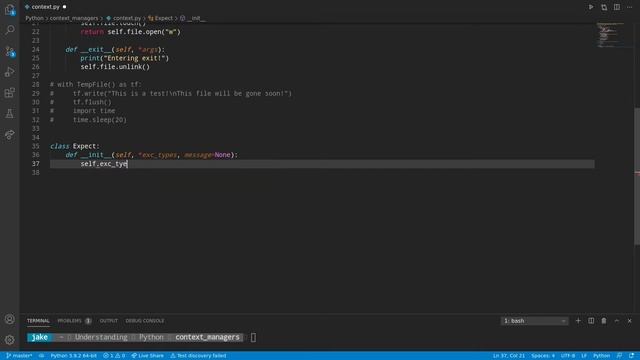Open errors and warnings count in status bar
640x360 pixels.
[114, 356]
